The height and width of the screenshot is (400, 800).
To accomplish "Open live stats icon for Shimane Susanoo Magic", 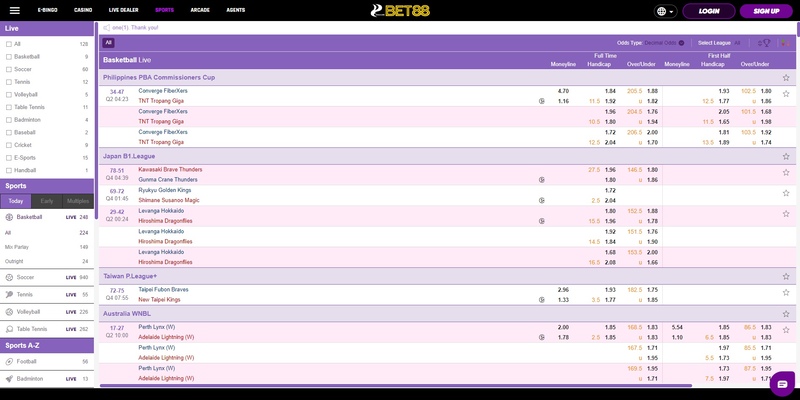I will (x=542, y=201).
